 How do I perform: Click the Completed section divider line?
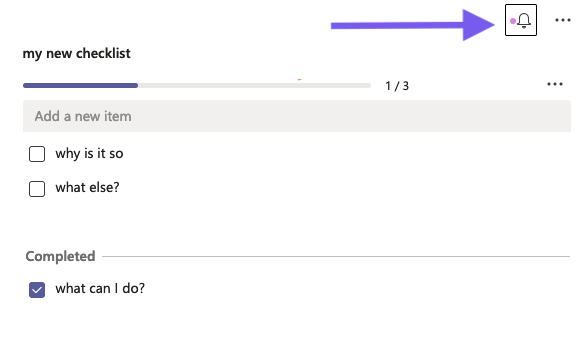click(x=336, y=256)
